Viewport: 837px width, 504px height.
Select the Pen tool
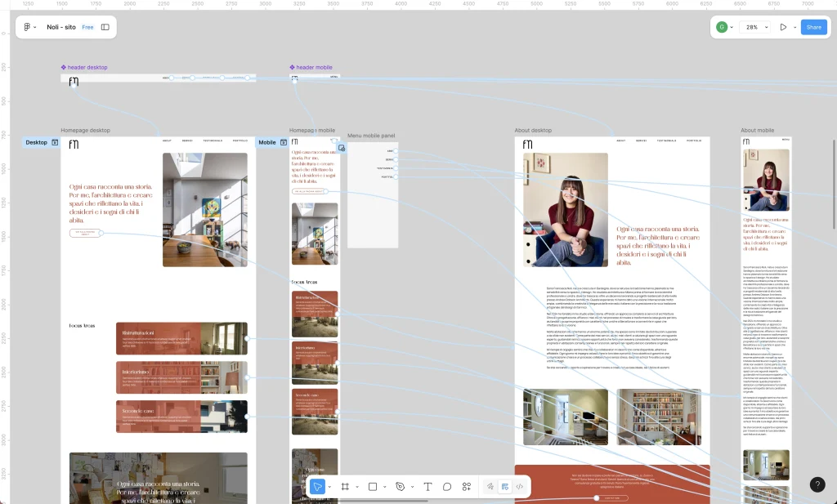click(400, 487)
